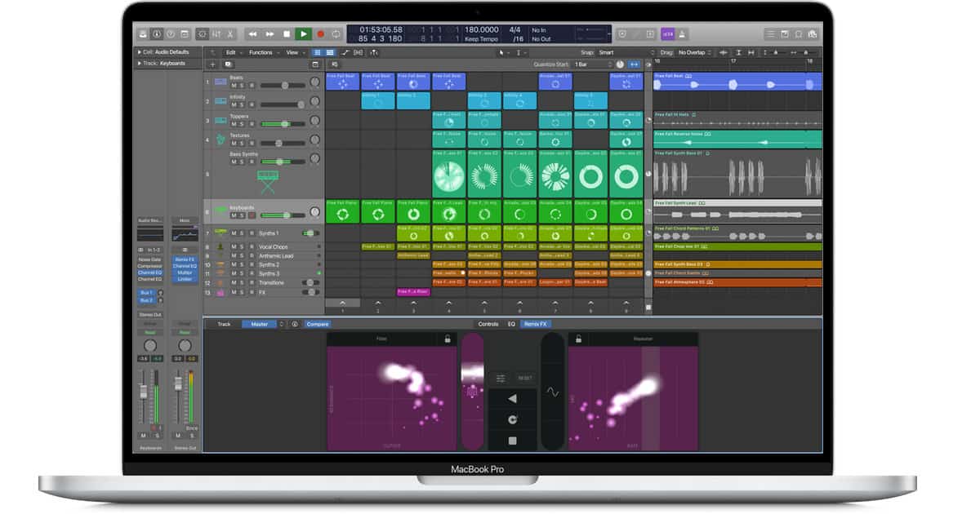Solo the Anthemic Lead track
Screen dimensions: 980x514
[243, 255]
